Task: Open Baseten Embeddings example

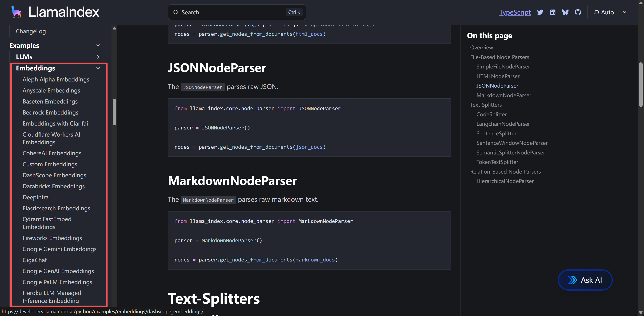Action: 50,101
